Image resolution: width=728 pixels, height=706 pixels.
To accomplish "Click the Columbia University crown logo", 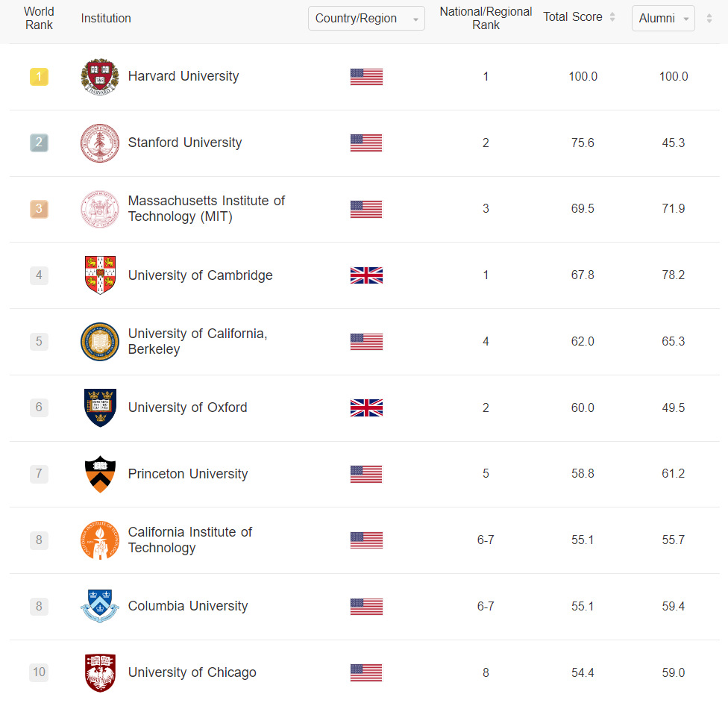I will [99, 606].
